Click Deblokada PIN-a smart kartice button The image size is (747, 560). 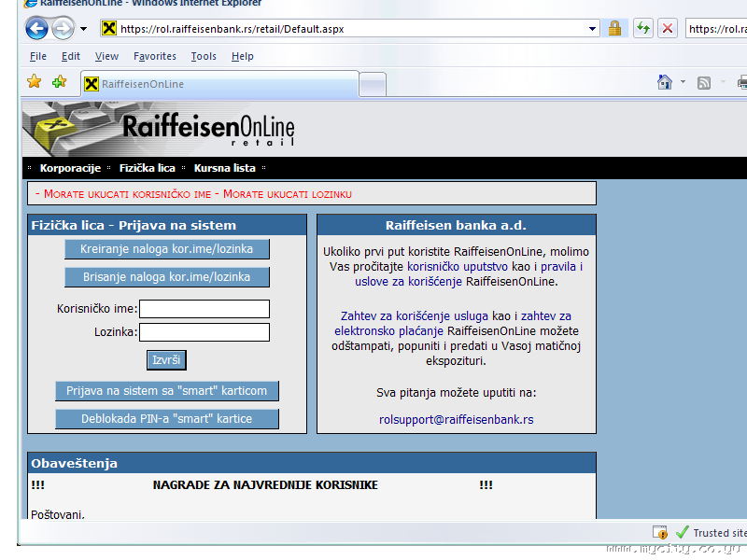167,419
